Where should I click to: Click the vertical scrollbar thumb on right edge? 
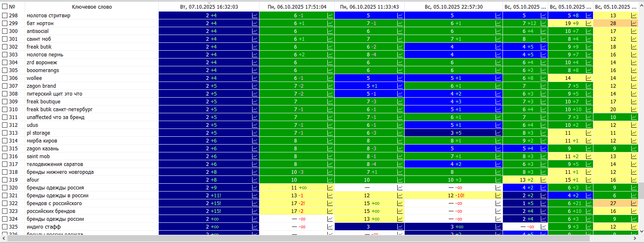tap(641, 190)
